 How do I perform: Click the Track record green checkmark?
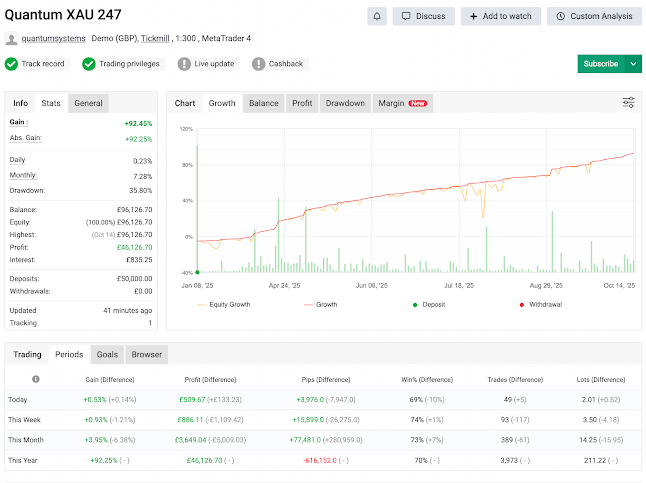(x=12, y=64)
